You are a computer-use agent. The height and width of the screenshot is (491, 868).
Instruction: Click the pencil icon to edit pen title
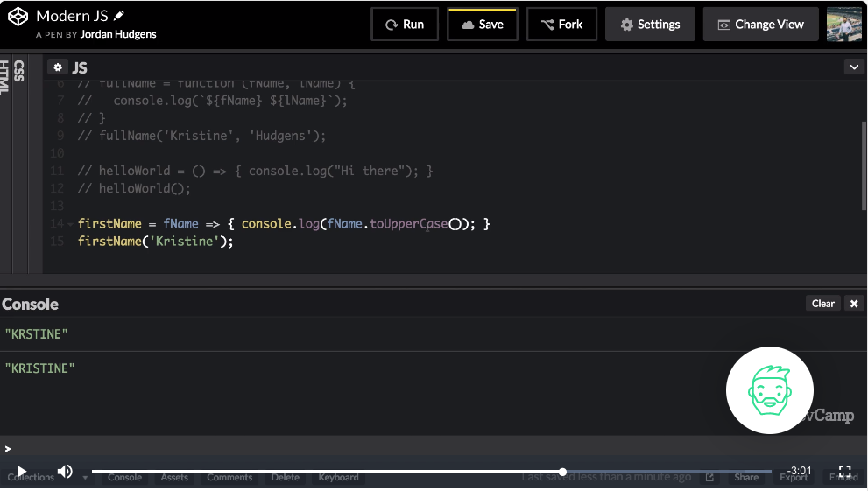coord(119,16)
